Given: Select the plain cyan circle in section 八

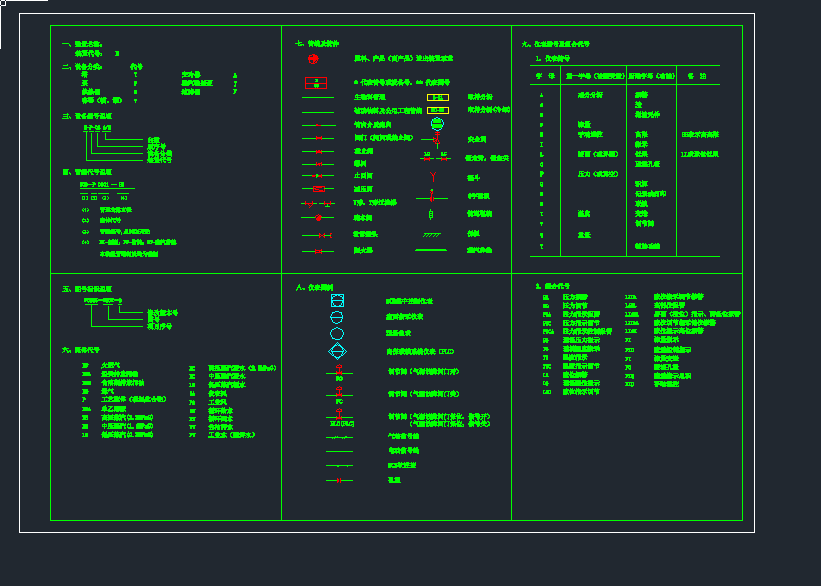Looking at the screenshot, I should 337,333.
